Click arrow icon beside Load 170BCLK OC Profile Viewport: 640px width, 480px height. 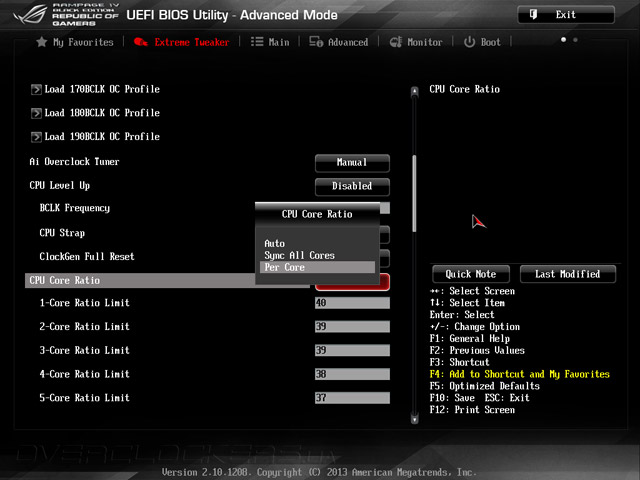(x=36, y=89)
